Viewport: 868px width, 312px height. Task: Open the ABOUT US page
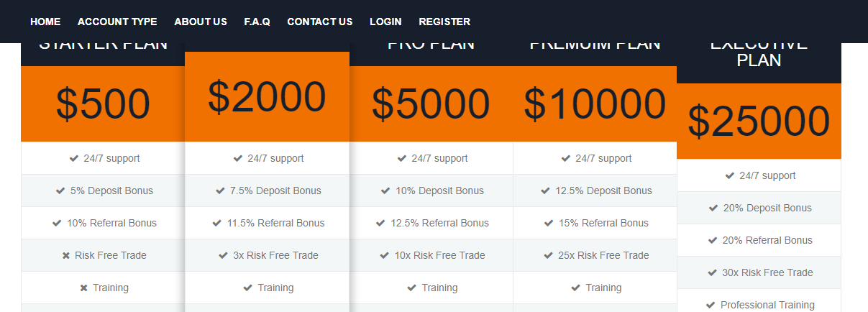pos(201,22)
